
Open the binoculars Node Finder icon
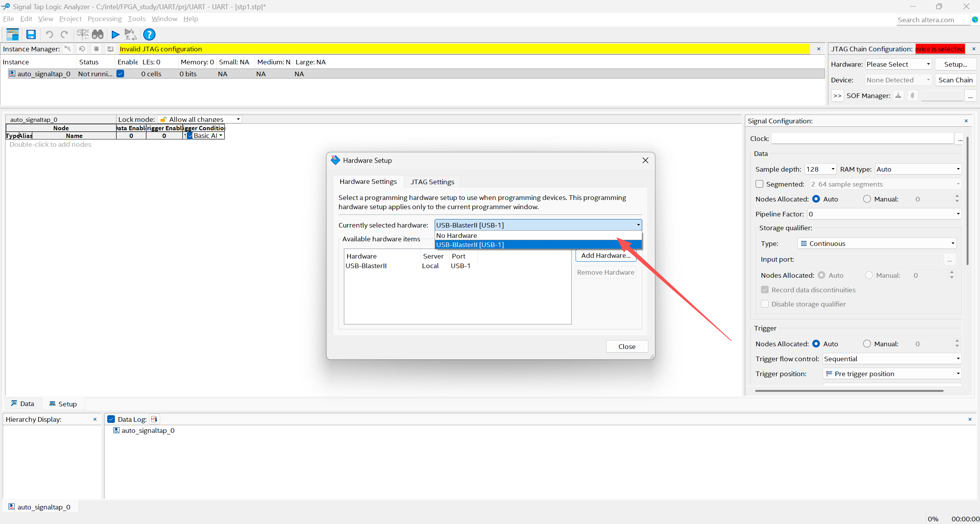[x=98, y=34]
